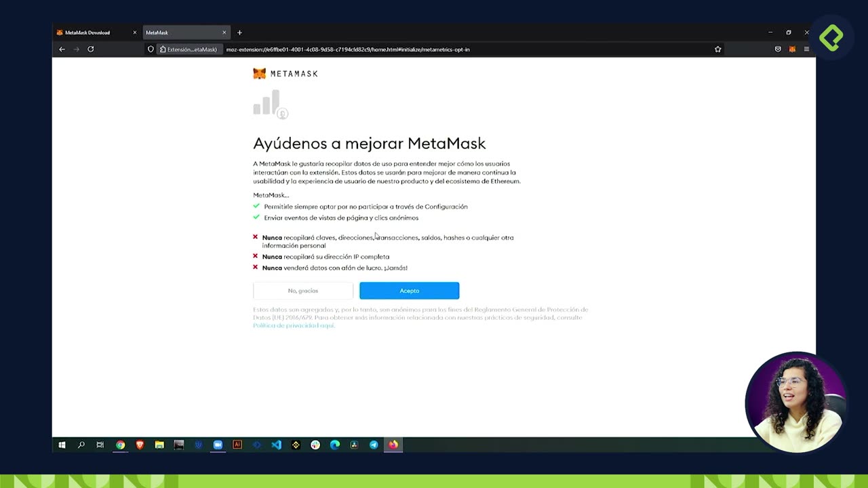Image resolution: width=868 pixels, height=488 pixels.
Task: Open the Pocket save icon
Action: (778, 49)
